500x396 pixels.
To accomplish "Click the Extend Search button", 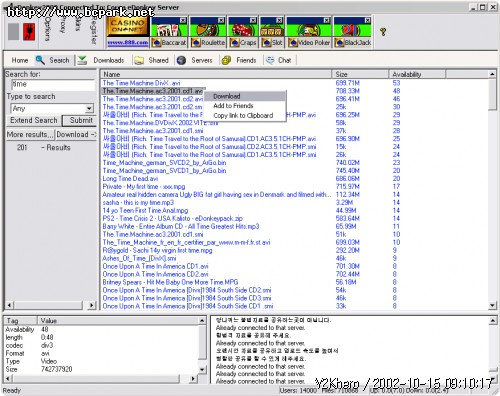I will click(33, 120).
